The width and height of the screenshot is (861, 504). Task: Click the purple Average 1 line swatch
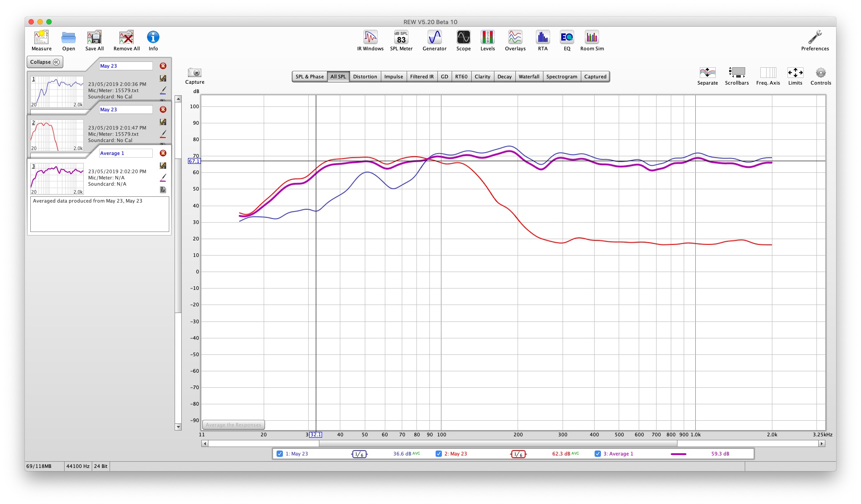tap(678, 454)
